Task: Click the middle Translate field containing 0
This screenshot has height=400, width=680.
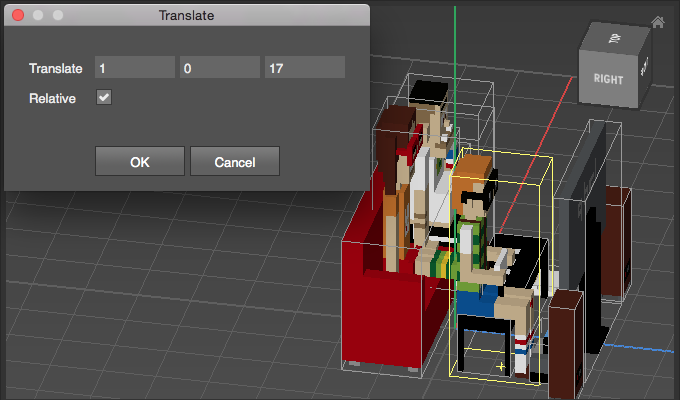Action: [219, 68]
